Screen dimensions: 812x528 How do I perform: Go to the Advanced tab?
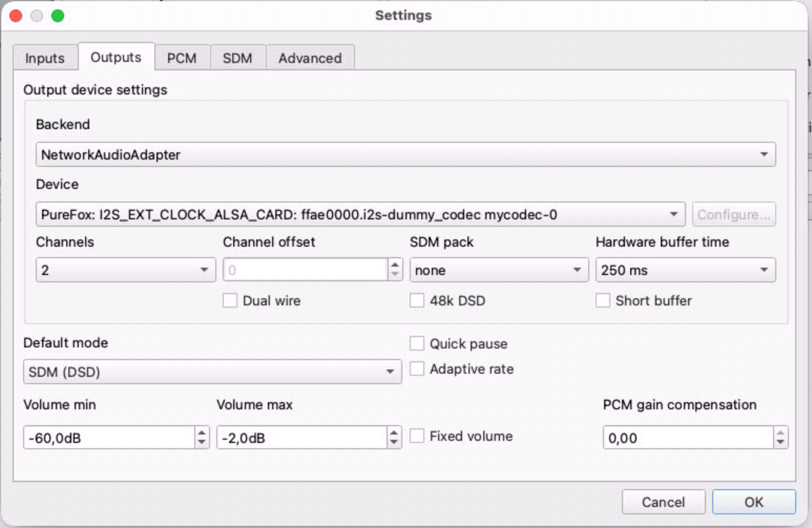point(310,58)
